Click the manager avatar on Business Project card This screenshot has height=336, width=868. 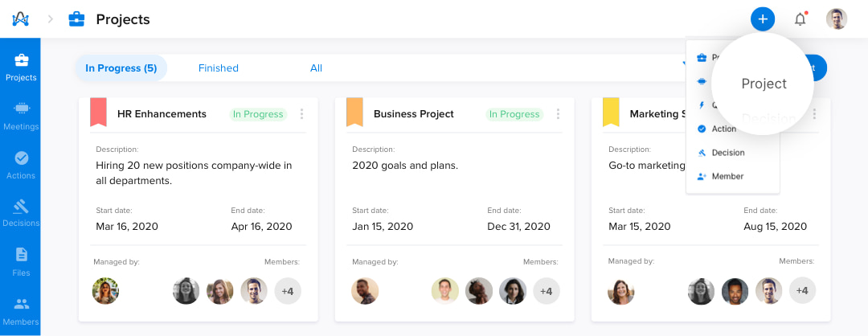point(365,291)
